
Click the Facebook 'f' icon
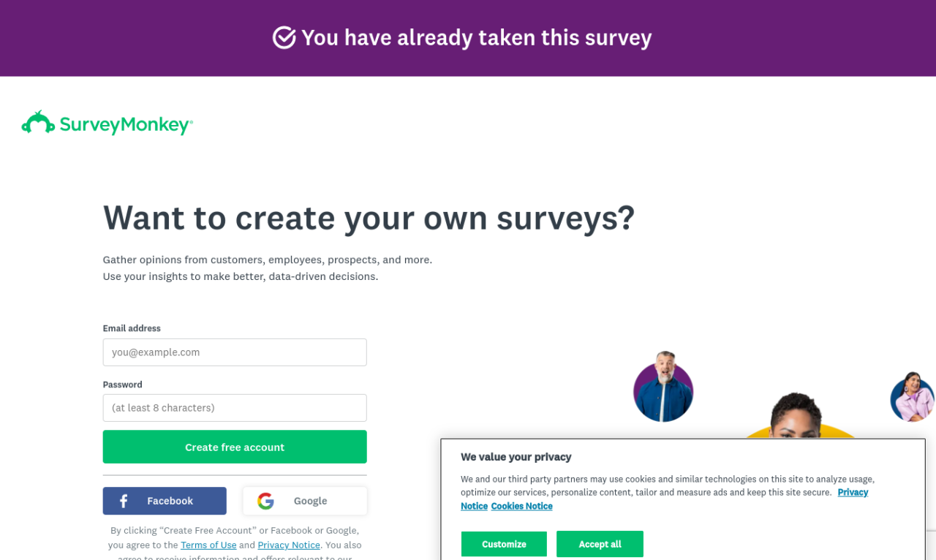(124, 501)
